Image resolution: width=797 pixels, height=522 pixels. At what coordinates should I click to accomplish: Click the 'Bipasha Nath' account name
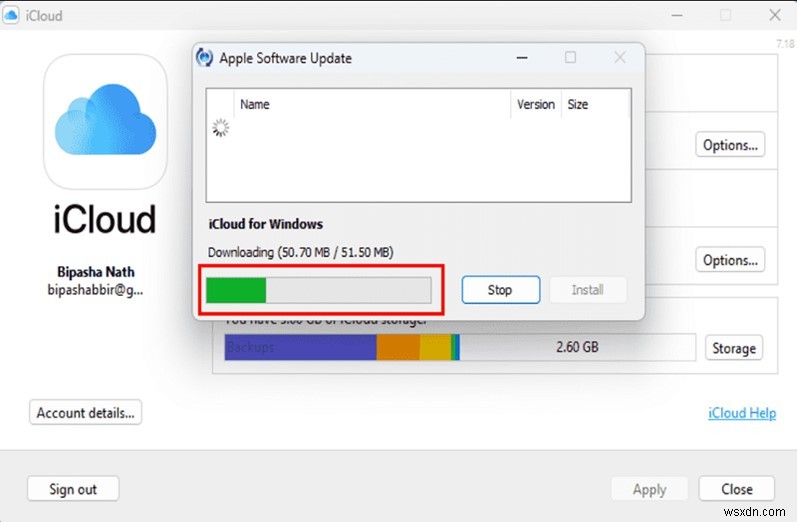pyautogui.click(x=96, y=272)
